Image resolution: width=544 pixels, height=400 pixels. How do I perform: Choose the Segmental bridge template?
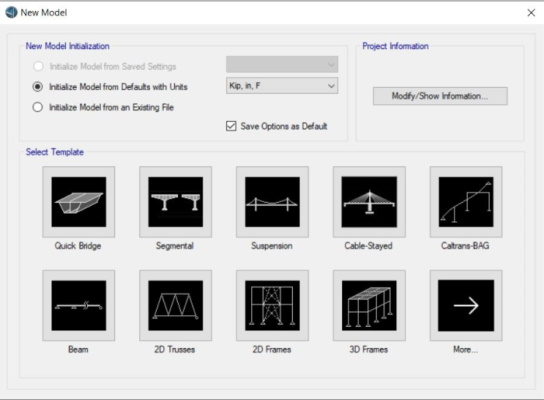[x=176, y=202]
